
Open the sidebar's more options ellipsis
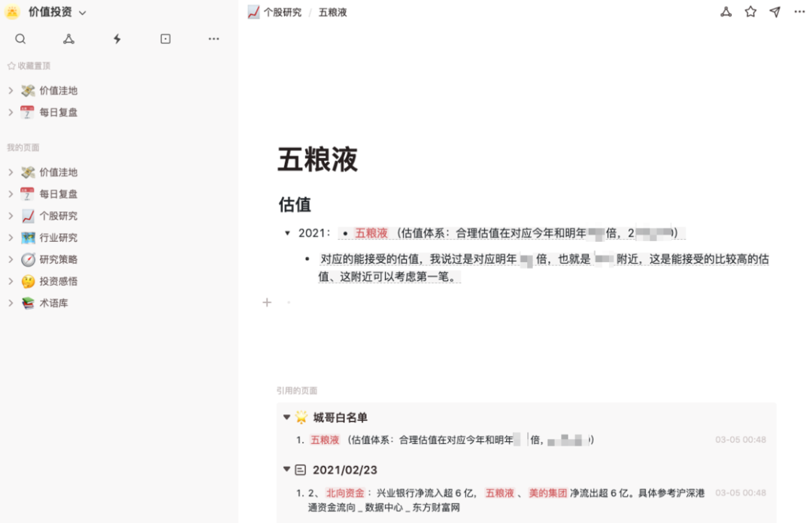[x=214, y=39]
